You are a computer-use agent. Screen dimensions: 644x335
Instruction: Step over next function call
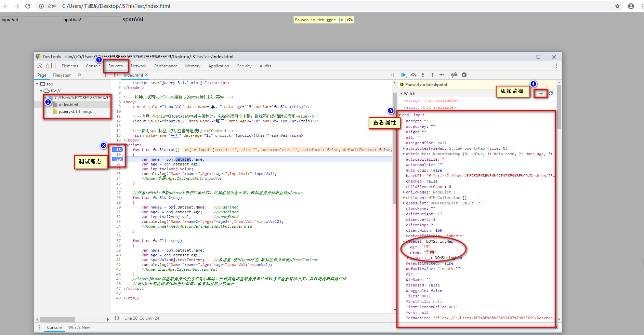click(413, 75)
